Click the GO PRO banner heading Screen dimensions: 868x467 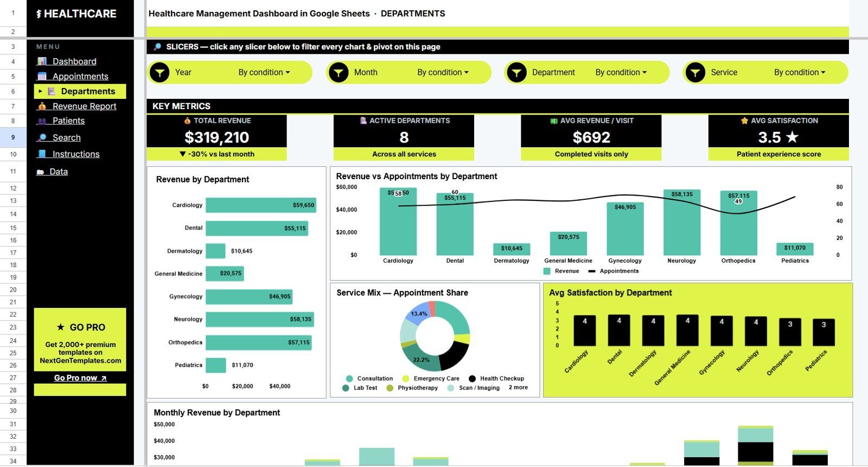click(81, 327)
